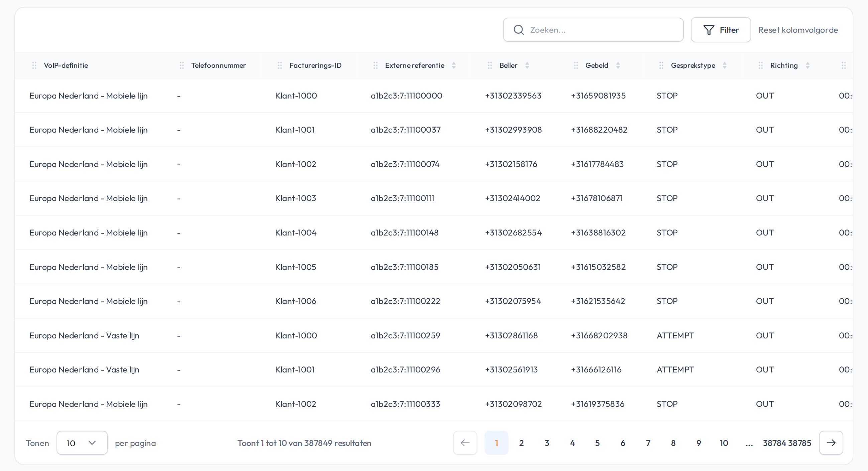868x471 pixels.
Task: Click 'Toont 1 tot 10 van 387849 resultaten' text
Action: [304, 443]
